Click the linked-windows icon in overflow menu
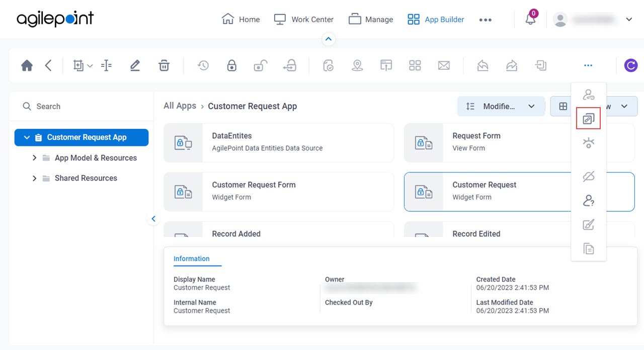Image resolution: width=644 pixels, height=350 pixels. click(589, 119)
